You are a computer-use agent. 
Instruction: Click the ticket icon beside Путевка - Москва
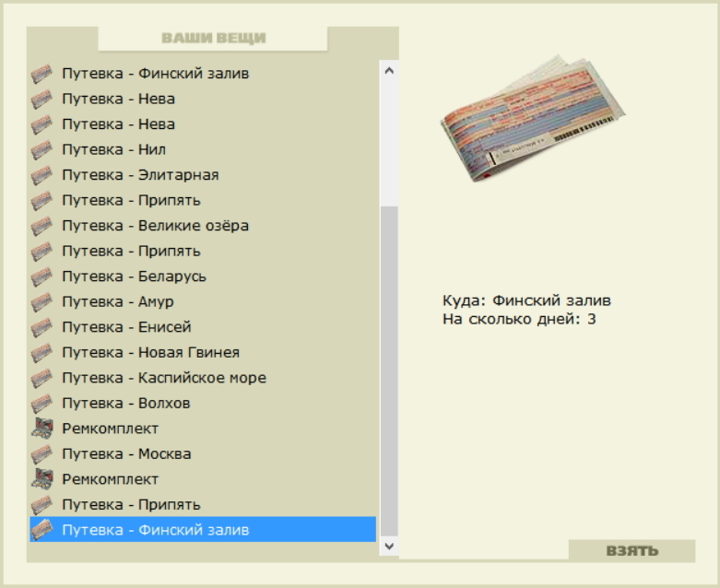coord(41,454)
